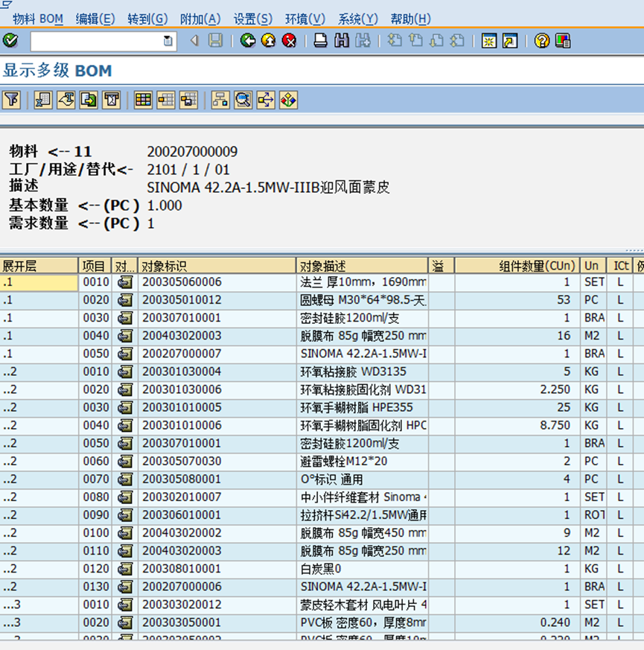Screen dimensions: 644x650
Task: Click the 溢 column header
Action: click(441, 266)
